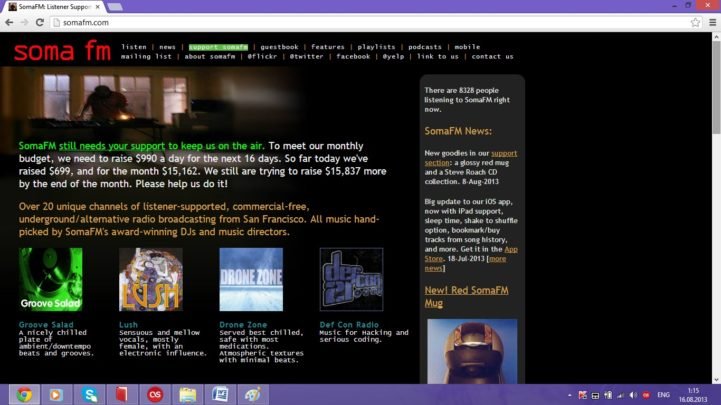This screenshot has height=405, width=721.
Task: Open the listen nav link
Action: tap(134, 47)
